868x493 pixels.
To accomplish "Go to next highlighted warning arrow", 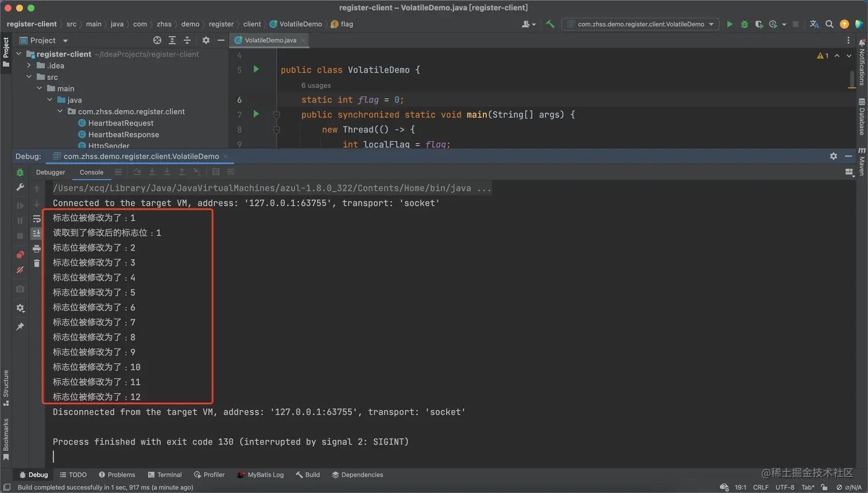I will point(849,56).
